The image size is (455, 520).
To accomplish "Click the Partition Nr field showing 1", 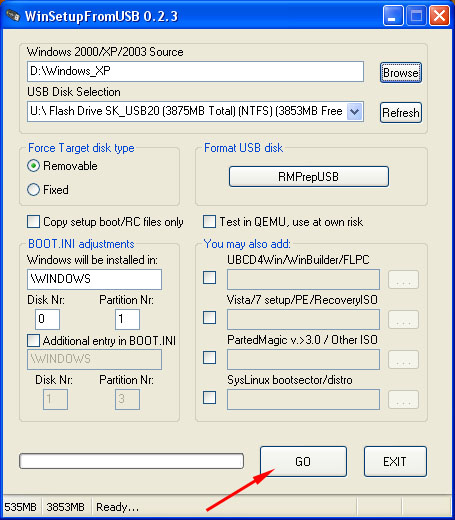I will [127, 319].
